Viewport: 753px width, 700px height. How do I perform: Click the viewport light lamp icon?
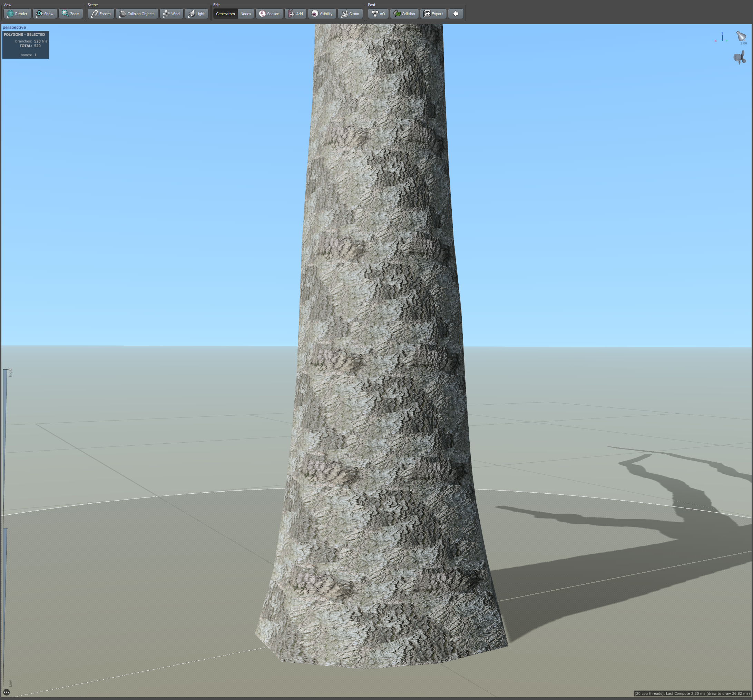coord(741,37)
